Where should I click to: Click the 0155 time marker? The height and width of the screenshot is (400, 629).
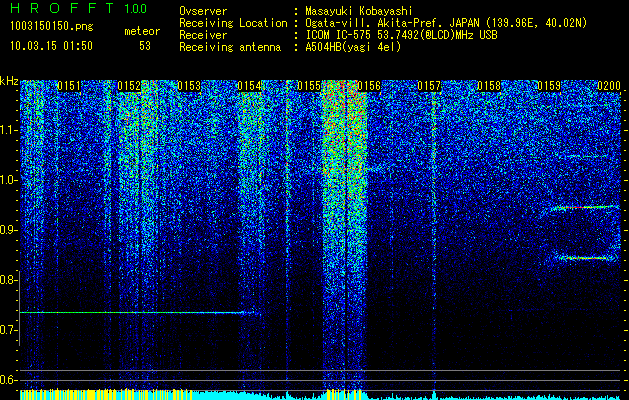(x=309, y=86)
